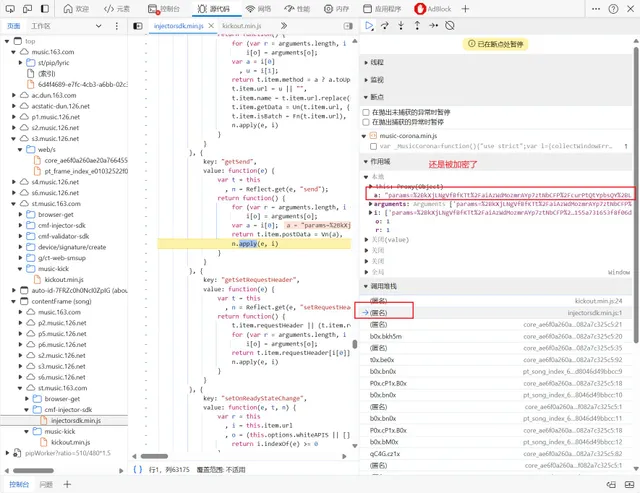Select call stack frame t0x.be0x

[x=496, y=360]
